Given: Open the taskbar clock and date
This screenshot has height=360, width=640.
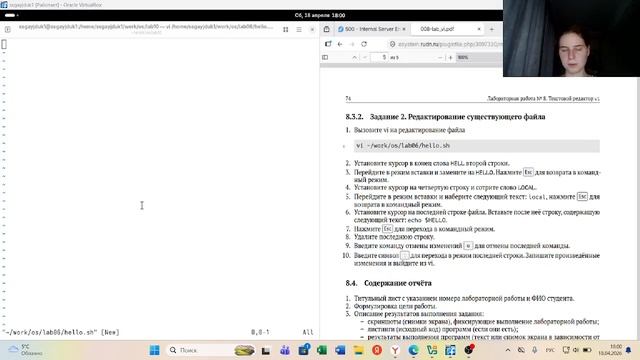Looking at the screenshot, I should point(610,350).
